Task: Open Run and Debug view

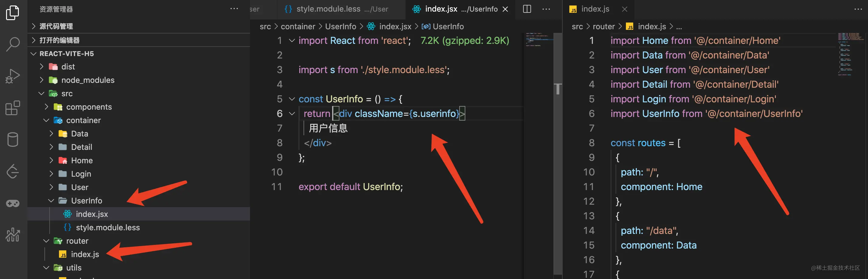Action: click(x=13, y=76)
